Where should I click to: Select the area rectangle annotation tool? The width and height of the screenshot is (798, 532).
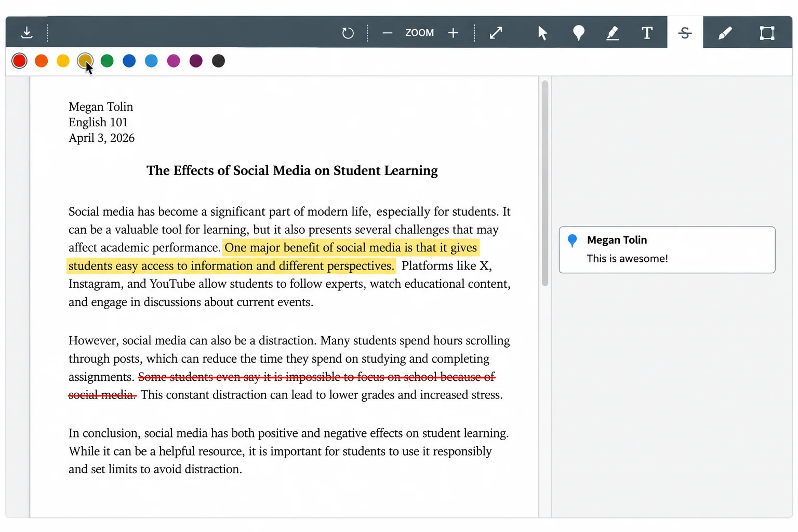[767, 33]
